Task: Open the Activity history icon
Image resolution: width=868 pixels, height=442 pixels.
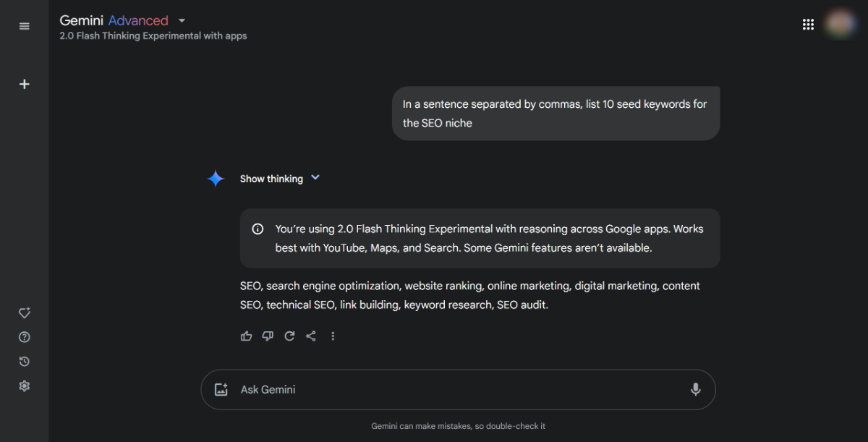Action: coord(25,362)
